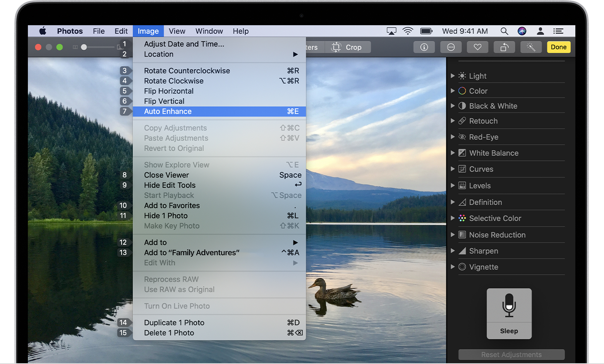Viewport: 604px width, 364px height.
Task: Expand the Selective Color section
Action: [453, 218]
